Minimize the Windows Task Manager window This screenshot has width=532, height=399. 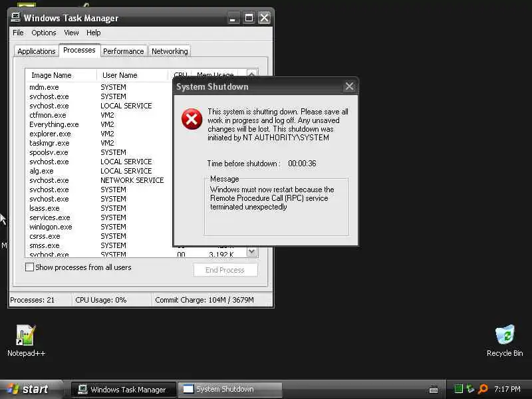click(232, 18)
